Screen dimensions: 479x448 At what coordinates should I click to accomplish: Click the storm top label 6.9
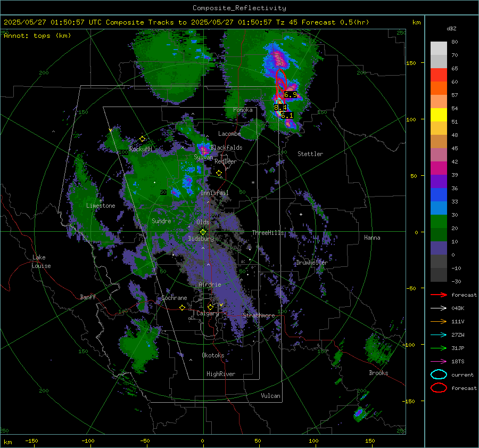click(291, 95)
